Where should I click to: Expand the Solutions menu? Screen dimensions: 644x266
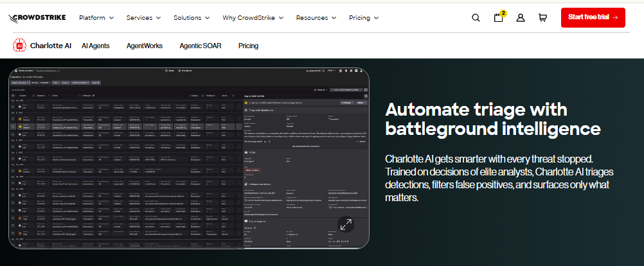[x=192, y=17]
